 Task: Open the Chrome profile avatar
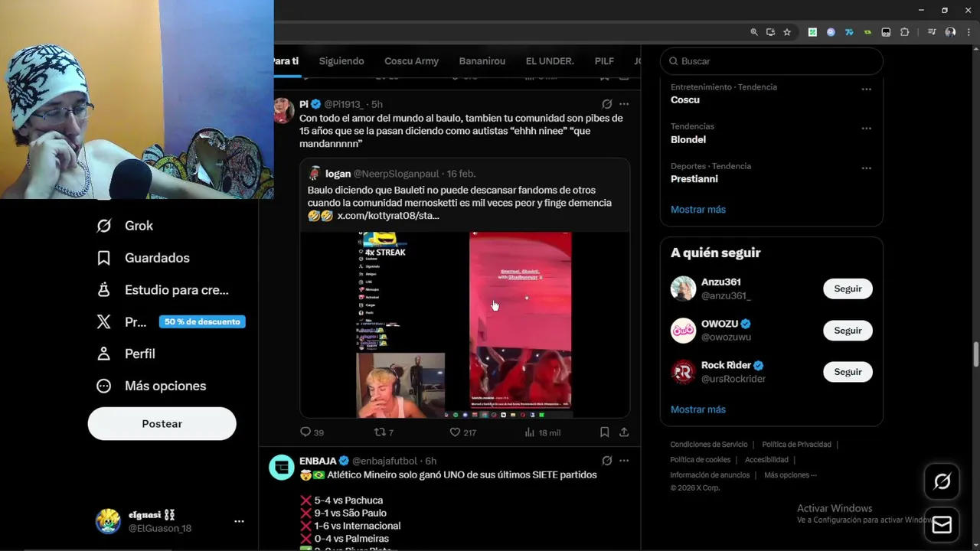pos(950,32)
